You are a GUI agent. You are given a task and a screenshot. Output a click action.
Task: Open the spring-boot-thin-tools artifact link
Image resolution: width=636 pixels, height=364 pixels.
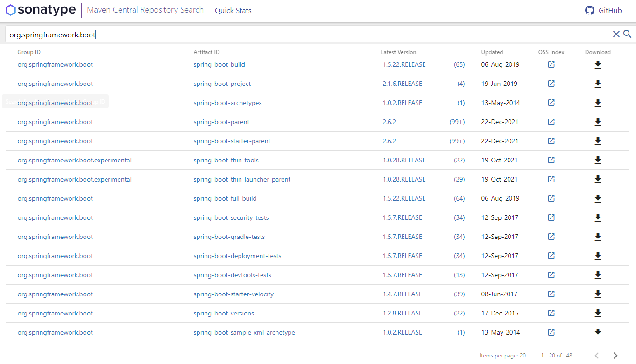coord(226,160)
